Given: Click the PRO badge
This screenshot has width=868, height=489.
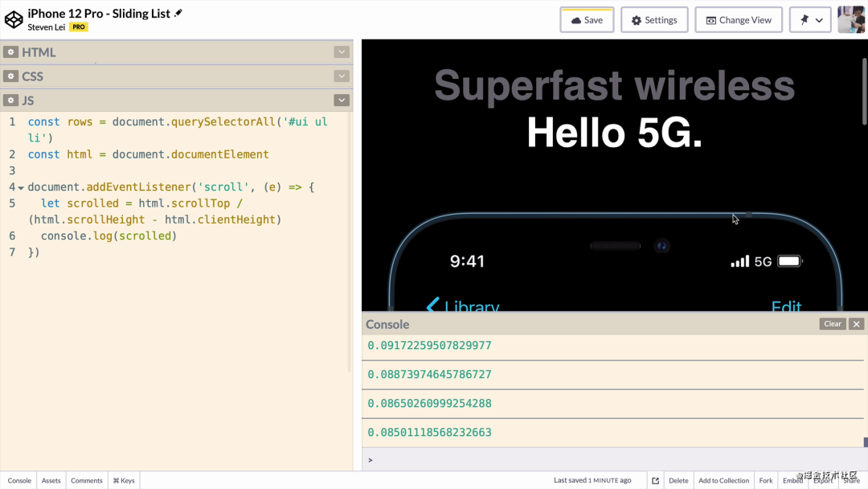Looking at the screenshot, I should tap(79, 27).
